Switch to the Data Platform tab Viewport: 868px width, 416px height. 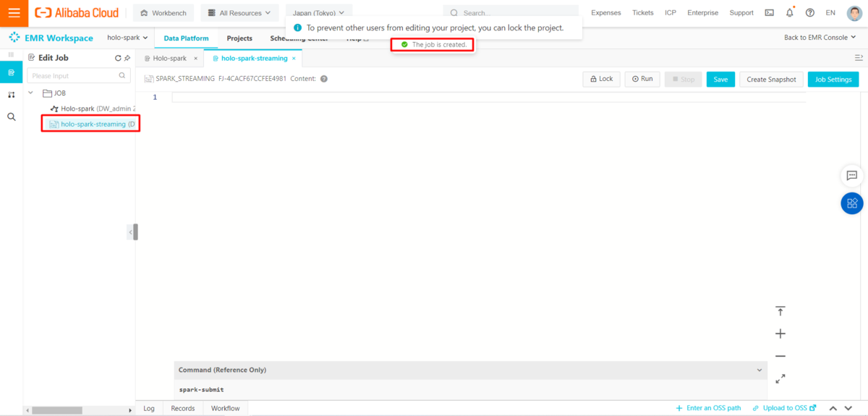tap(186, 38)
